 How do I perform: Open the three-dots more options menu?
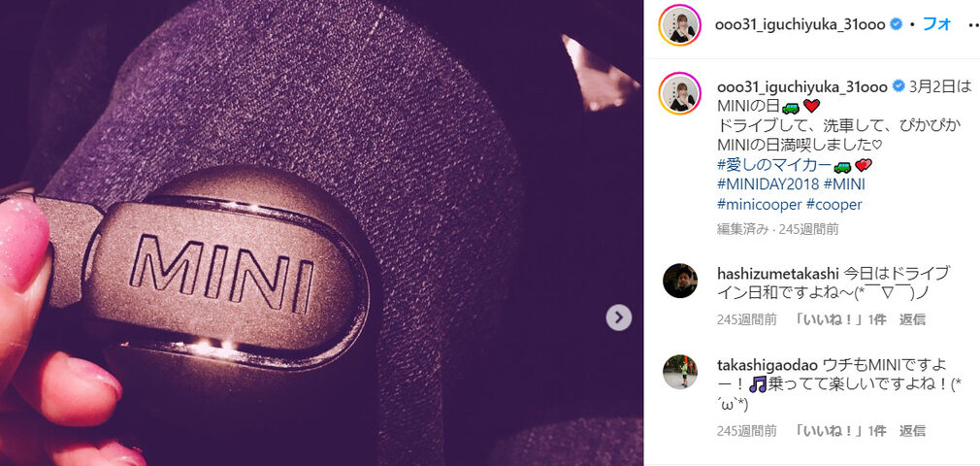pyautogui.click(x=972, y=25)
